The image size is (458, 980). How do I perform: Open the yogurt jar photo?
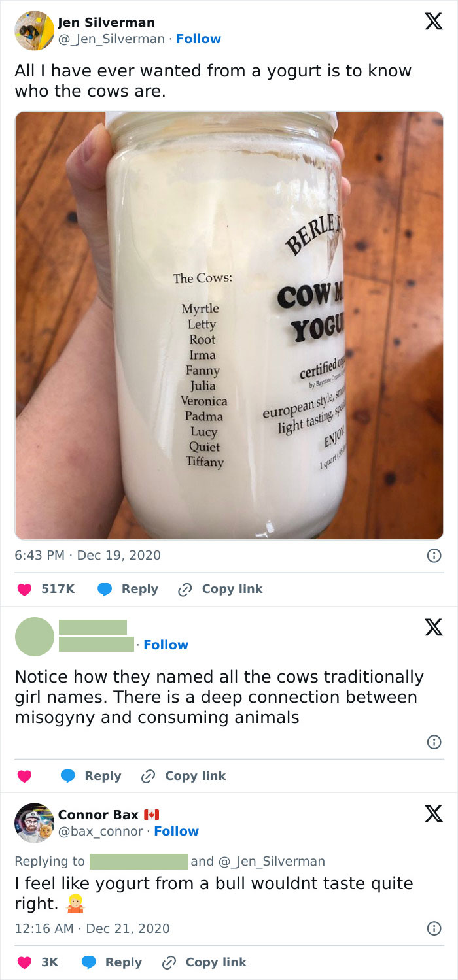pos(229,325)
